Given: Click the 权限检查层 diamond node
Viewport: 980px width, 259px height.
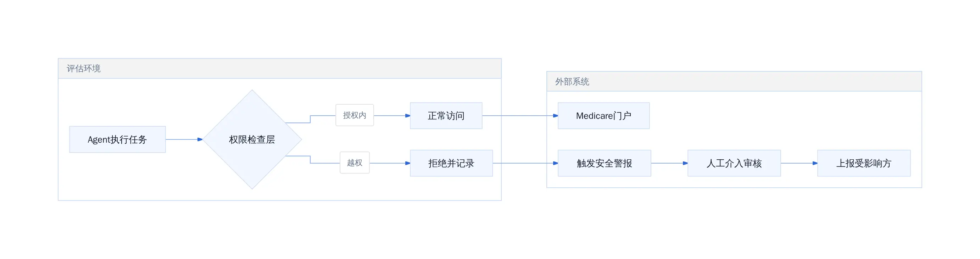Looking at the screenshot, I should coord(252,139).
